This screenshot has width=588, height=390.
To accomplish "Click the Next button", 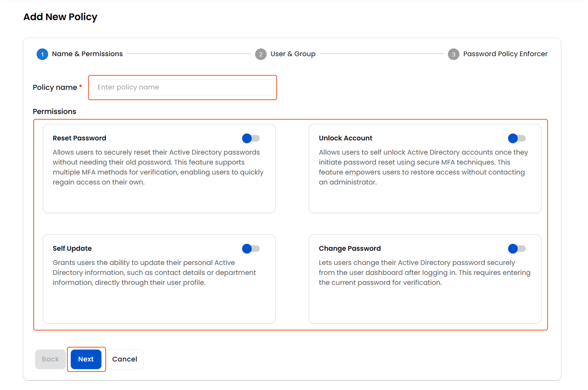I will [x=86, y=359].
